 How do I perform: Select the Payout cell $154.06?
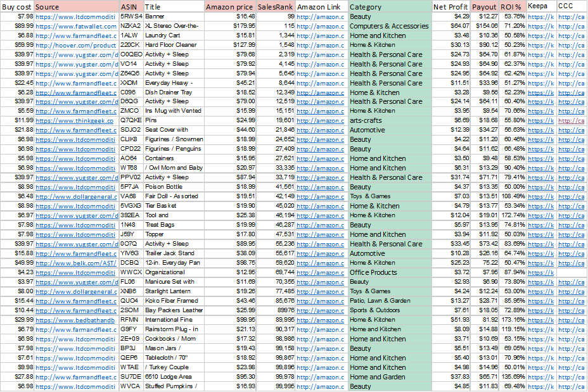coord(485,26)
